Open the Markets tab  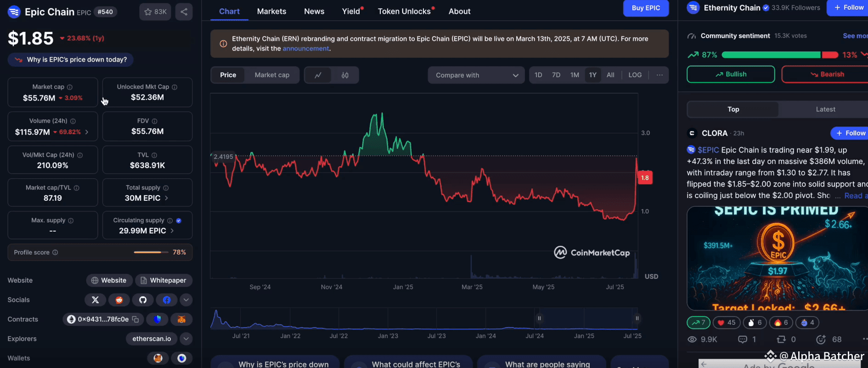pyautogui.click(x=271, y=11)
